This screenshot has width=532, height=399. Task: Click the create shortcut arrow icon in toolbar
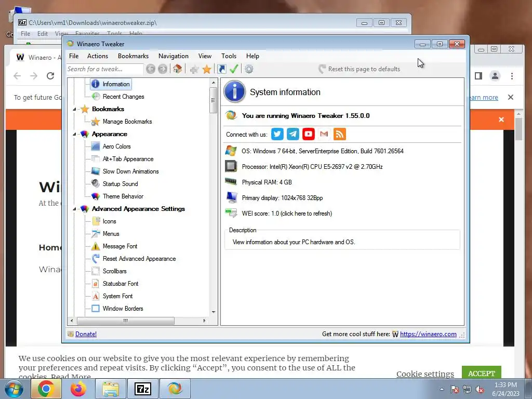click(x=222, y=69)
